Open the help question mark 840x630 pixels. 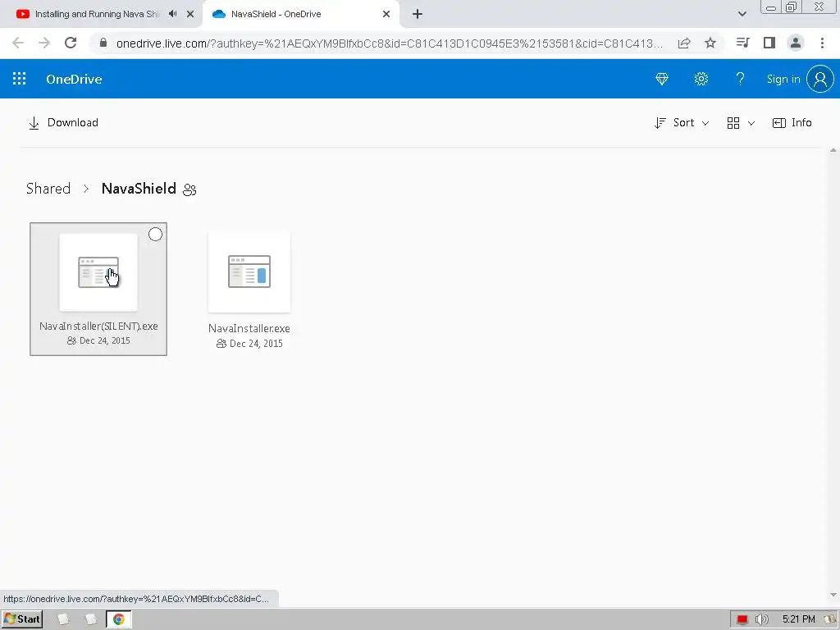pyautogui.click(x=740, y=79)
